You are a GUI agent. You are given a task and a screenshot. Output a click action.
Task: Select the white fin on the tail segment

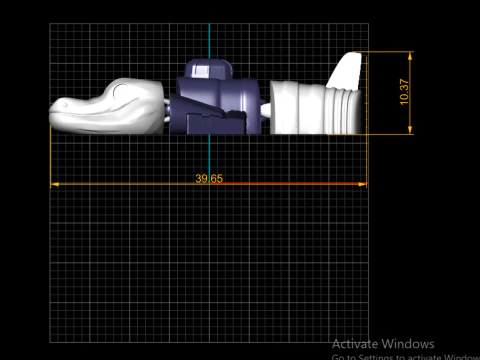tap(347, 71)
